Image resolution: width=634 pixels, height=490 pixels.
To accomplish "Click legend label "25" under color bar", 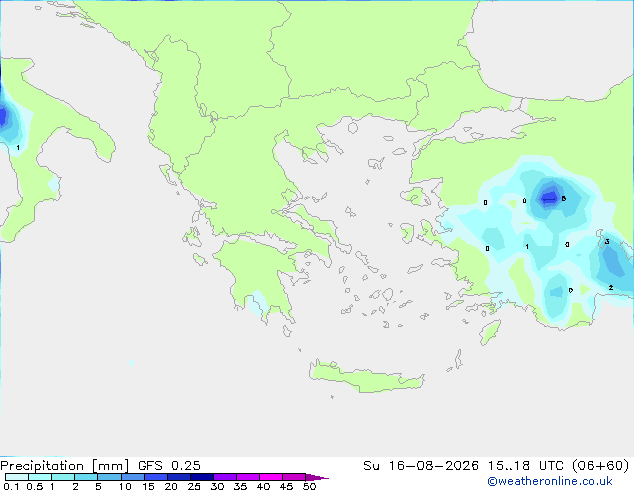I will pyautogui.click(x=194, y=486).
